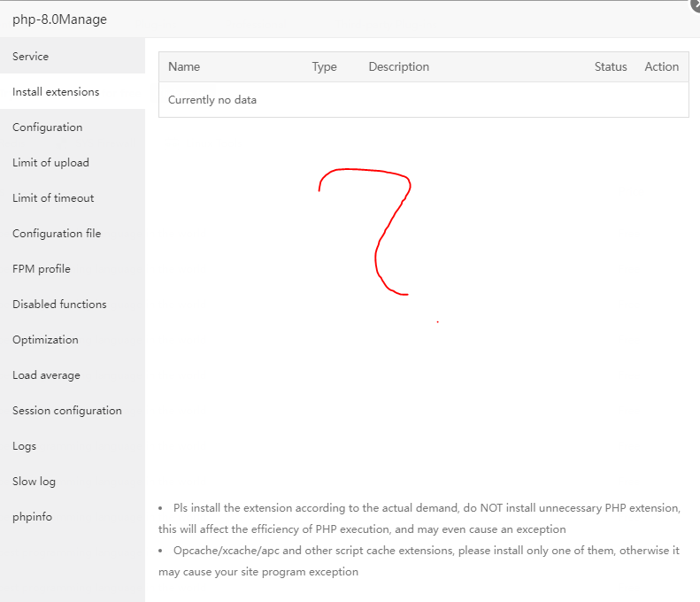Viewport: 700px width, 602px height.
Task: Open Limit of upload settings
Action: [x=50, y=163]
